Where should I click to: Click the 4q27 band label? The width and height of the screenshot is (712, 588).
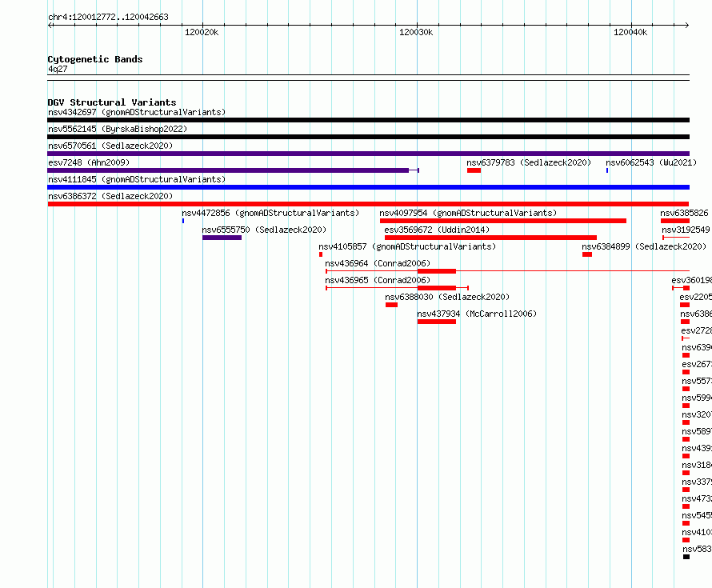[58, 69]
